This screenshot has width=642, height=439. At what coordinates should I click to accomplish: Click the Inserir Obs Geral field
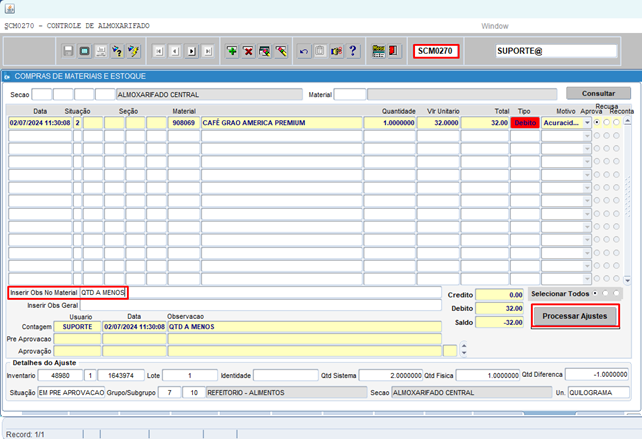(260, 305)
